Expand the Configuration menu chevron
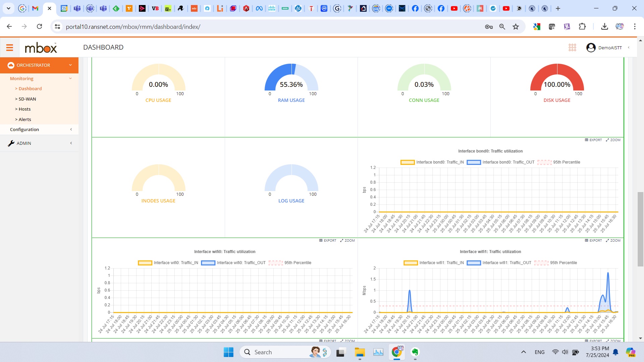 tap(71, 129)
